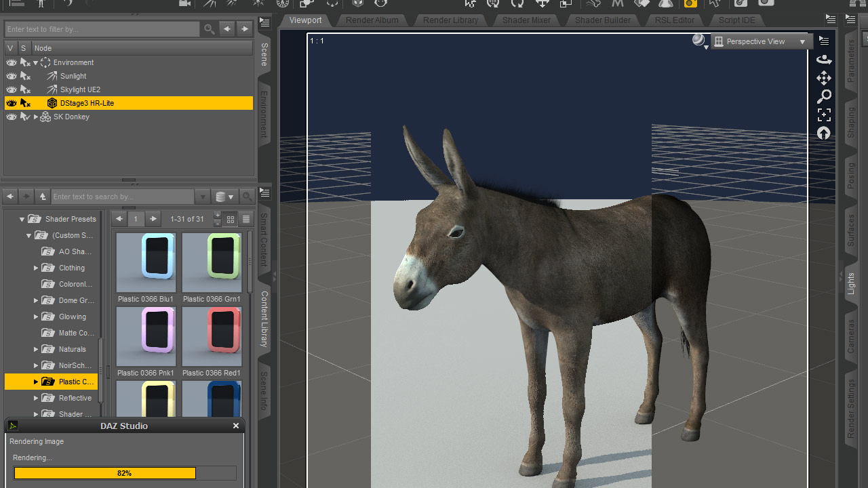
Task: Toggle selectability of DStage3 HR-Lite
Action: 25,103
